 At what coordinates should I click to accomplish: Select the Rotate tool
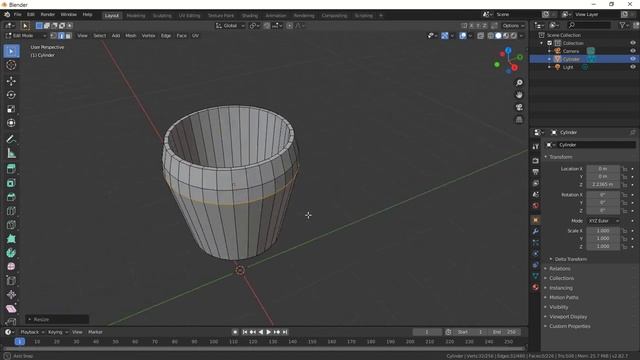pos(11,95)
